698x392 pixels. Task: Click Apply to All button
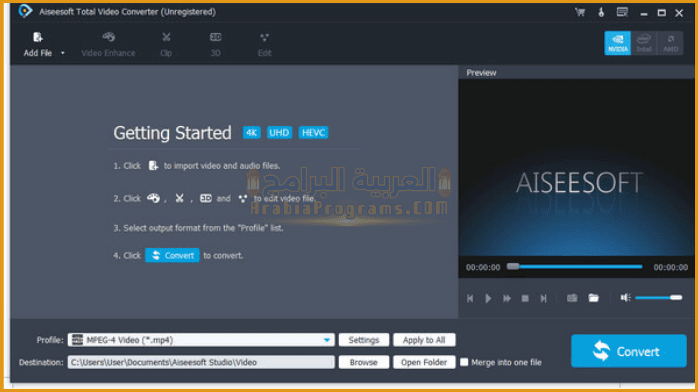[424, 340]
